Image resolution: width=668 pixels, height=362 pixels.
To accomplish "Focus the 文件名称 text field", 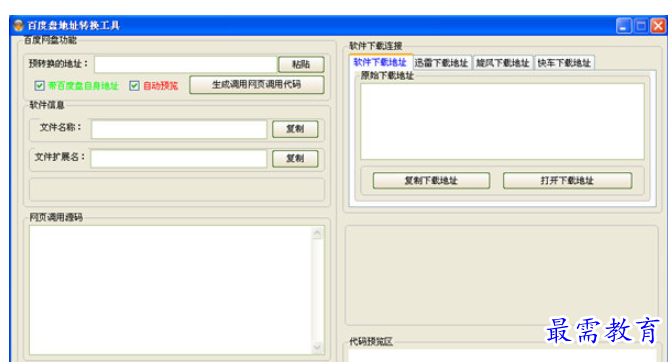I will [x=179, y=129].
